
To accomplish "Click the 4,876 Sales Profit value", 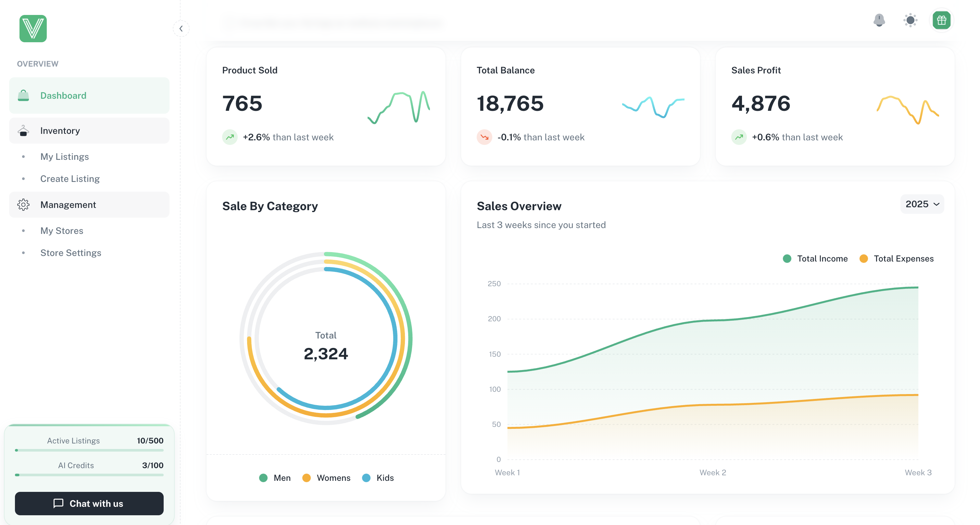I will [761, 104].
